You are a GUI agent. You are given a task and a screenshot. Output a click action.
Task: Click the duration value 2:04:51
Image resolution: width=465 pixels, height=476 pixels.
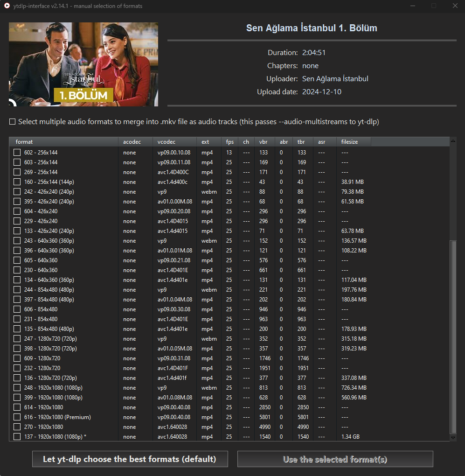tap(313, 53)
